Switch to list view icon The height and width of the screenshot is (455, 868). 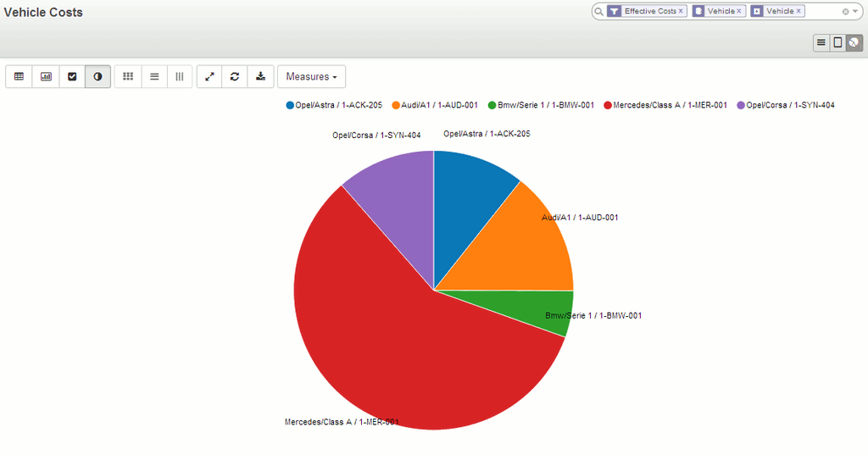point(821,42)
